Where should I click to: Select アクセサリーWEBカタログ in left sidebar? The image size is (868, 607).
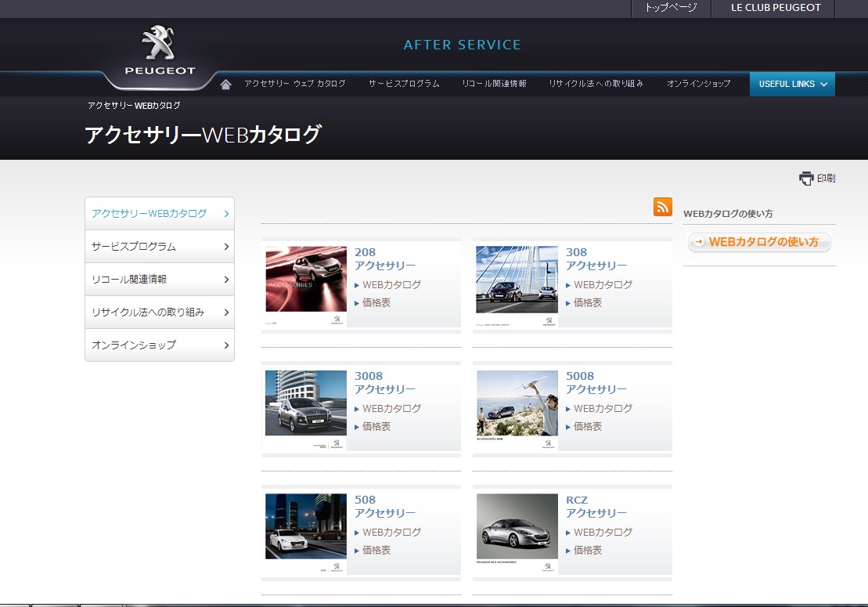click(x=160, y=214)
